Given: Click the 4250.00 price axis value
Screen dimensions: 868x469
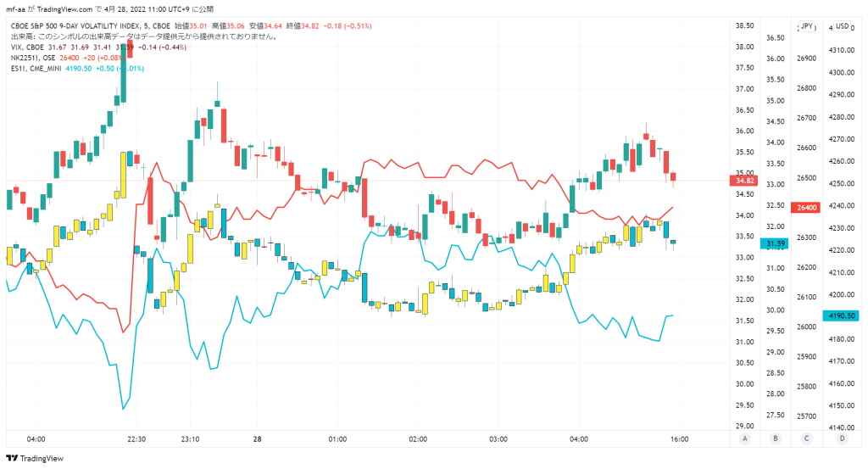Looking at the screenshot, I should pos(842,183).
